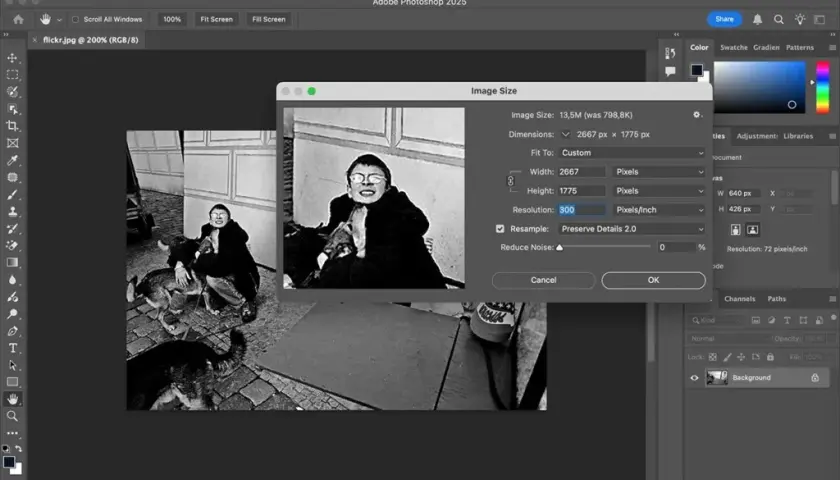The height and width of the screenshot is (480, 840).
Task: Switch to the Adjustments tab
Action: click(x=757, y=136)
